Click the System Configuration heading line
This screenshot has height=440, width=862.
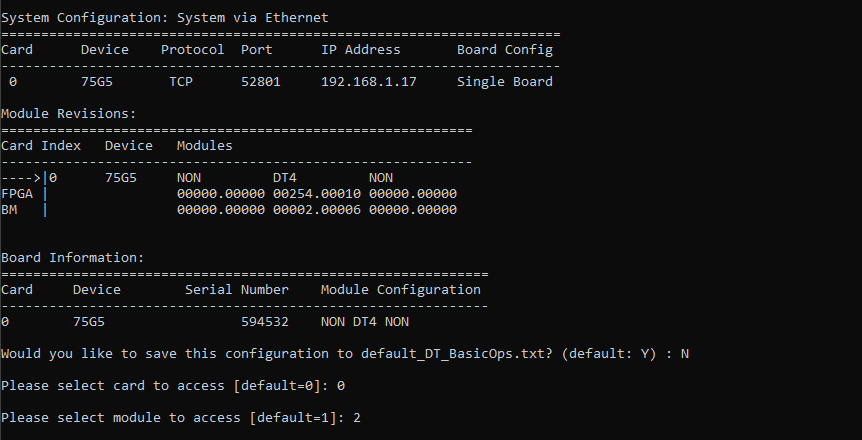pyautogui.click(x=164, y=18)
